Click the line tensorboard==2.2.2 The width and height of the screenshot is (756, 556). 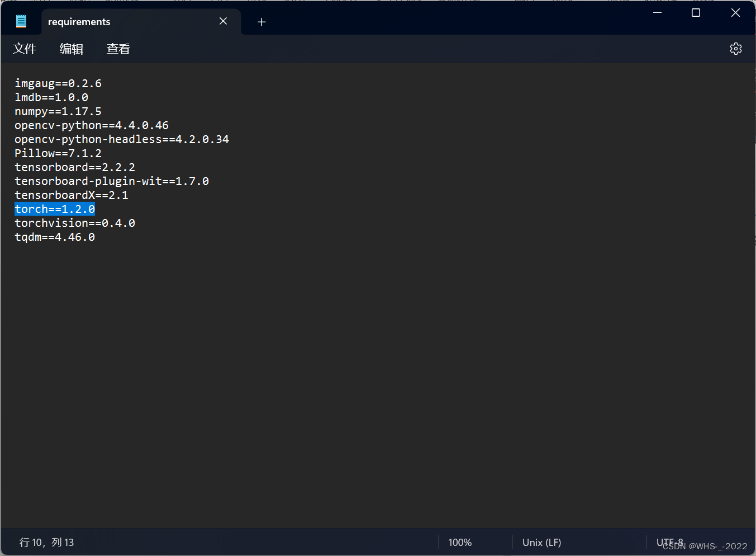click(75, 167)
